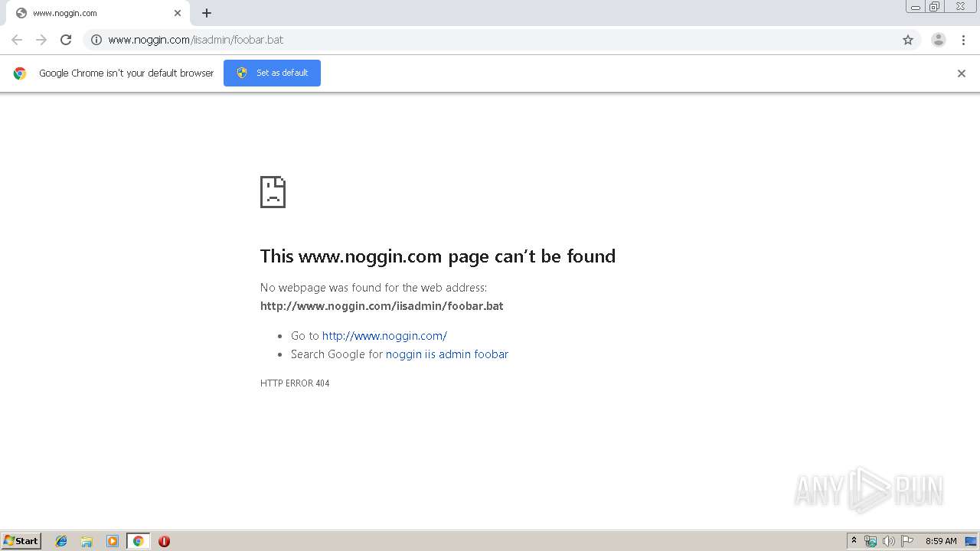Open the red Opera taskbar icon
The image size is (980, 551).
click(164, 541)
